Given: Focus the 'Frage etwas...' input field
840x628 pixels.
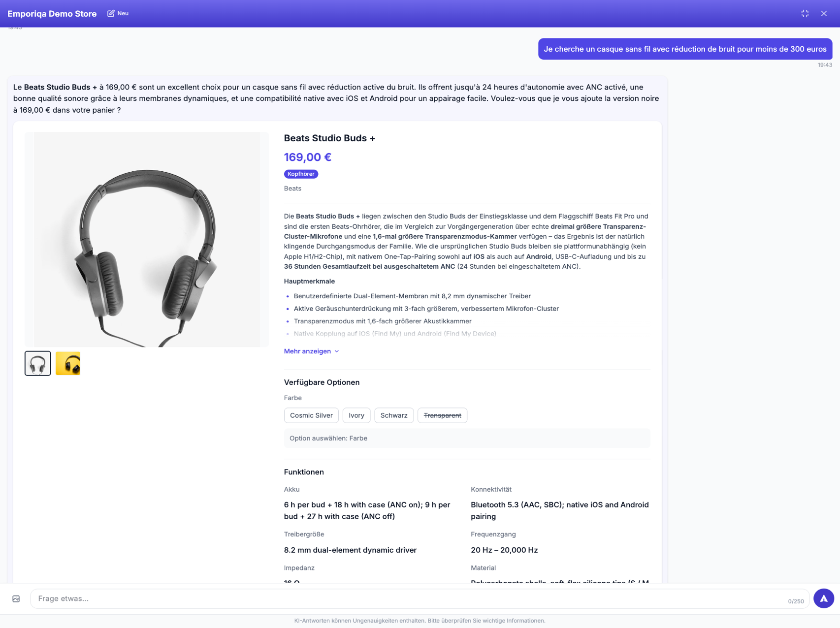Looking at the screenshot, I should (x=420, y=598).
